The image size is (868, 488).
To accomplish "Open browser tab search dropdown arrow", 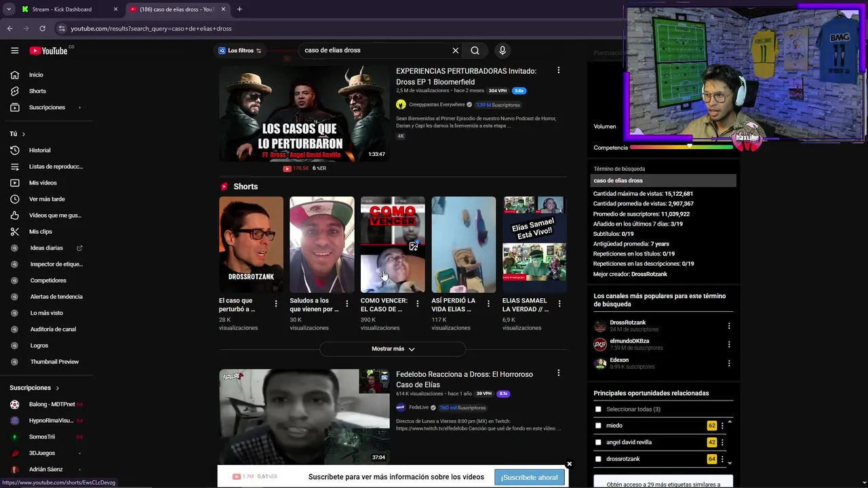I will (x=9, y=9).
